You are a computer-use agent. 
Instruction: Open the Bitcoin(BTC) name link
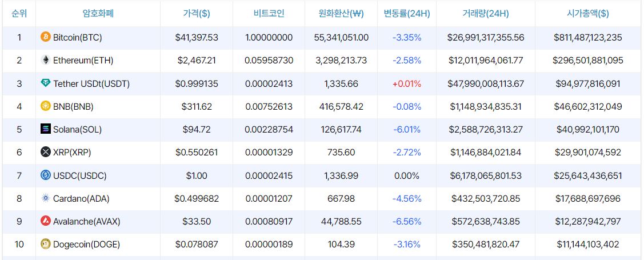click(78, 37)
